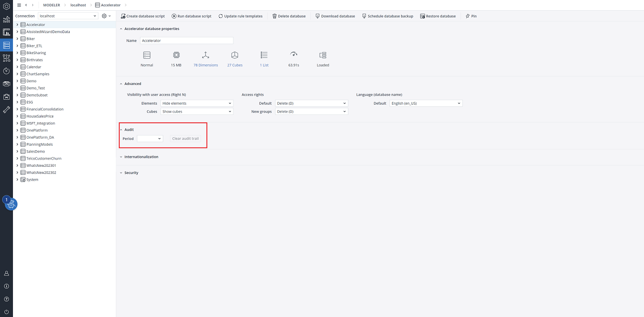Click the cubes icon above 27 Cubes
This screenshot has height=317, width=644.
235,55
